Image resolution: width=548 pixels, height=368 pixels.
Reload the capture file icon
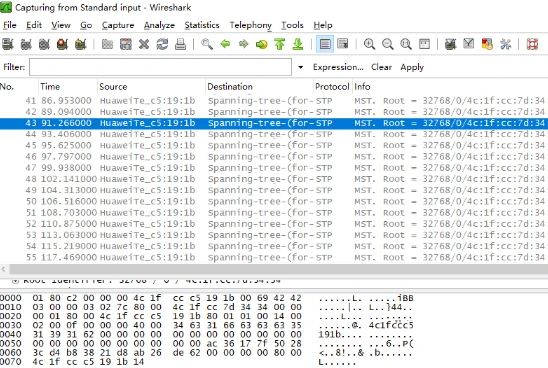tap(162, 44)
